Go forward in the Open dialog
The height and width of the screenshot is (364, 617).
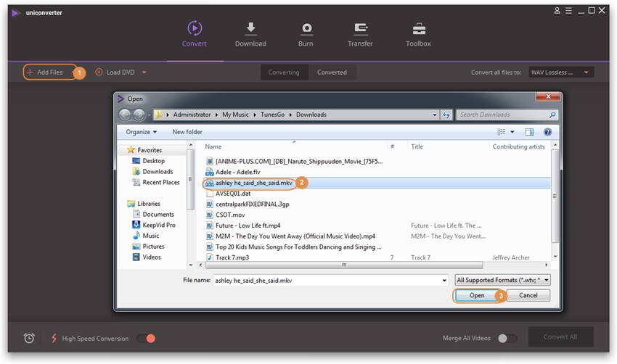click(x=139, y=115)
